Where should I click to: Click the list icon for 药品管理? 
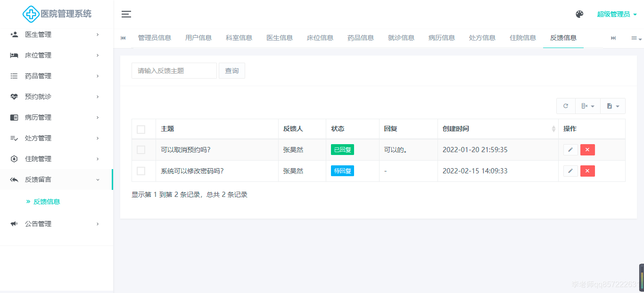click(14, 76)
